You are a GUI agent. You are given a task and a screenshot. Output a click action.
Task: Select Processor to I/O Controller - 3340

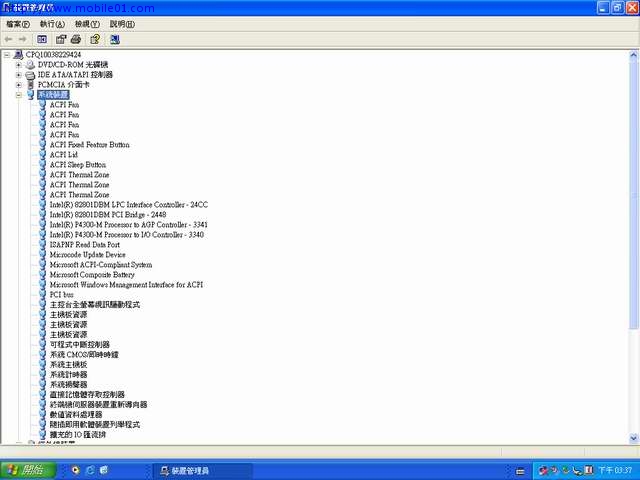(127, 235)
